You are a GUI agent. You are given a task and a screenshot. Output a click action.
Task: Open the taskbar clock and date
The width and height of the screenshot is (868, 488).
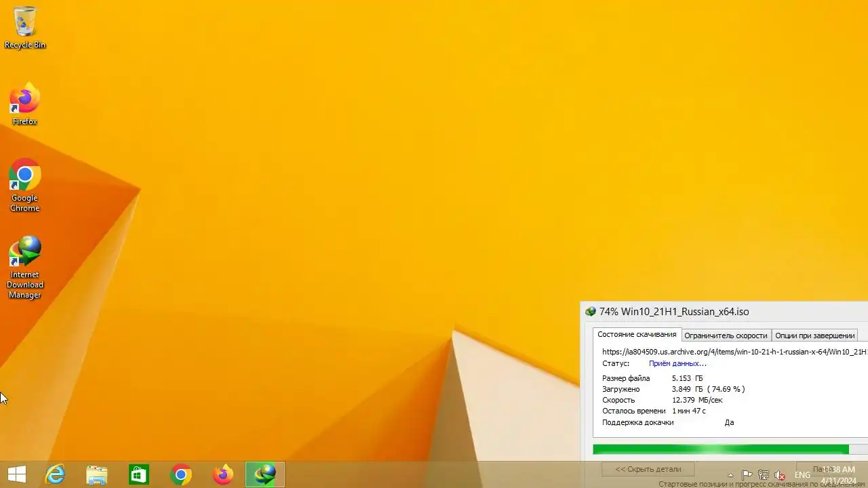(838, 475)
